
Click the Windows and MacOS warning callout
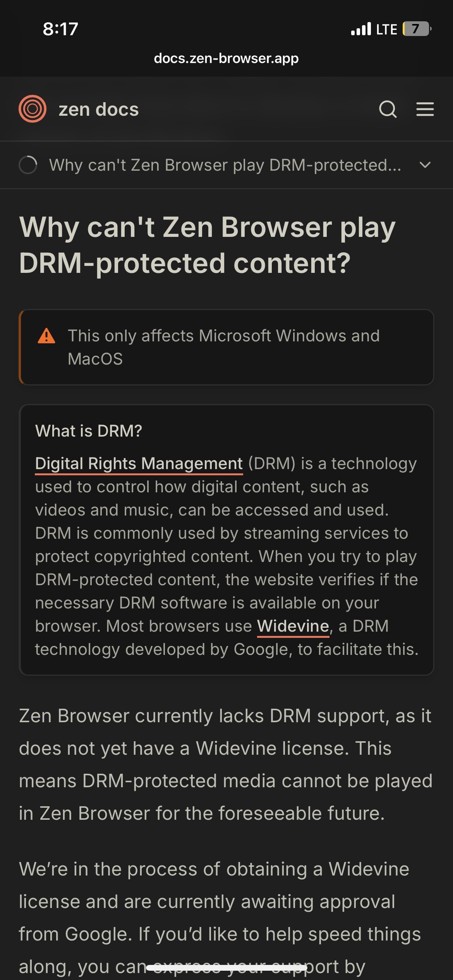pyautogui.click(x=226, y=347)
